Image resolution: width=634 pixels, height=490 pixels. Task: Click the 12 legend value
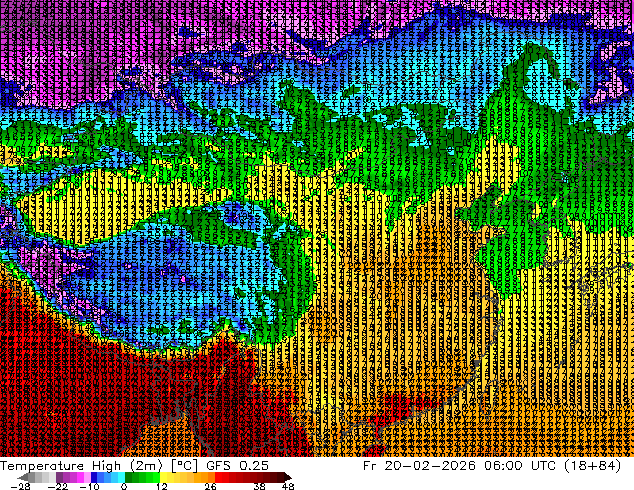162,486
